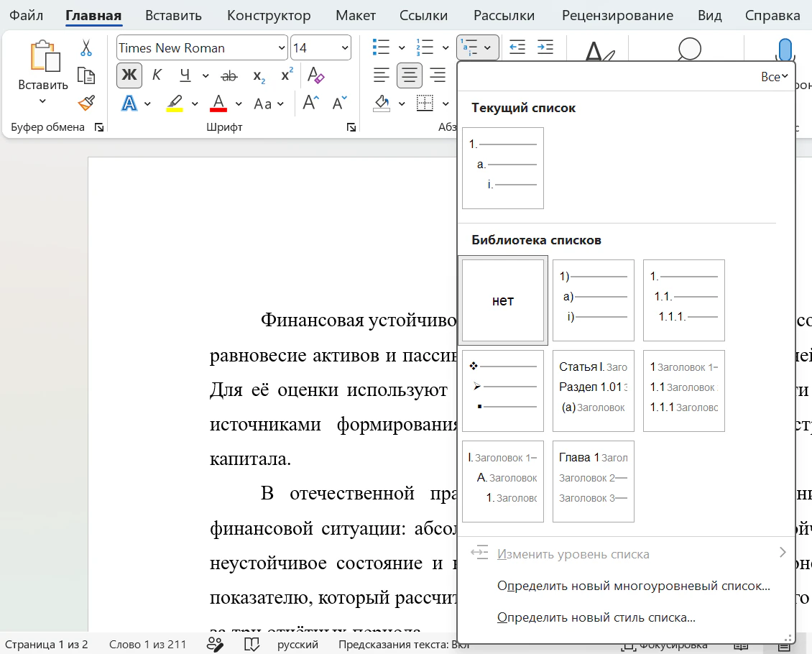
Task: Switch to the Ссылки tab
Action: (x=424, y=16)
